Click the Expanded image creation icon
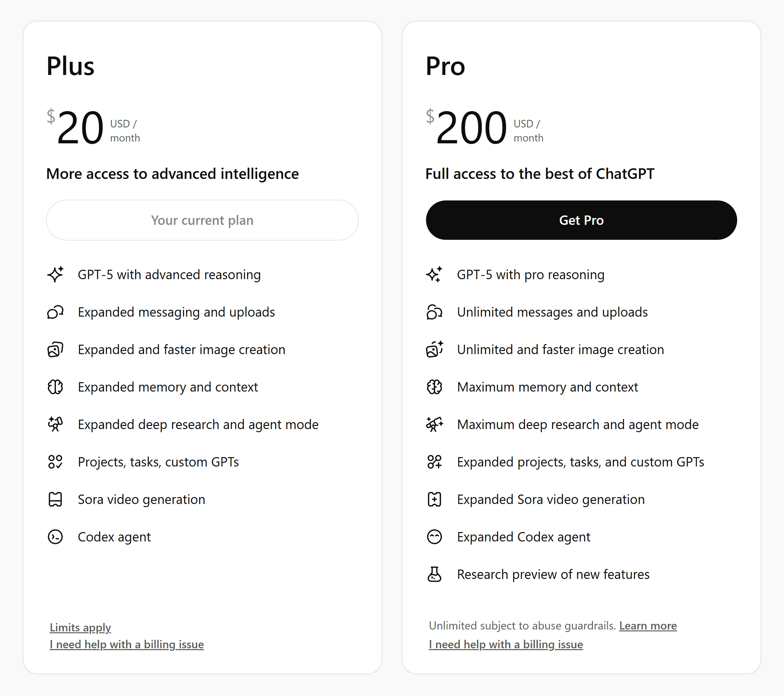784x696 pixels. tap(55, 349)
